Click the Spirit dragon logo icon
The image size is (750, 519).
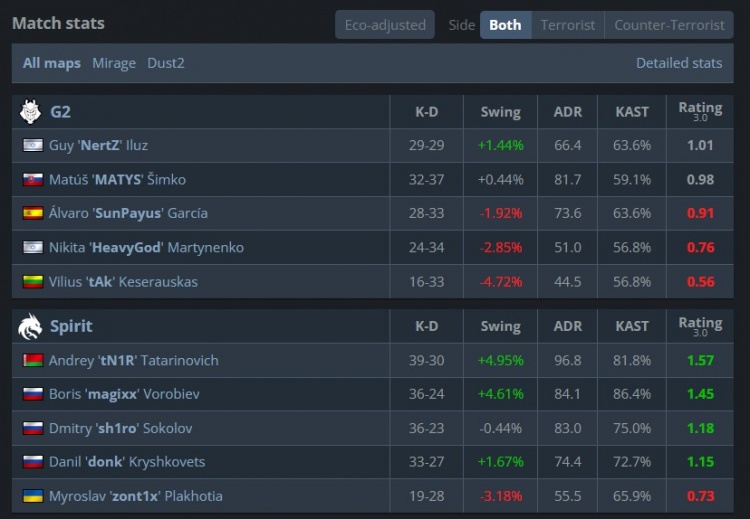click(30, 326)
